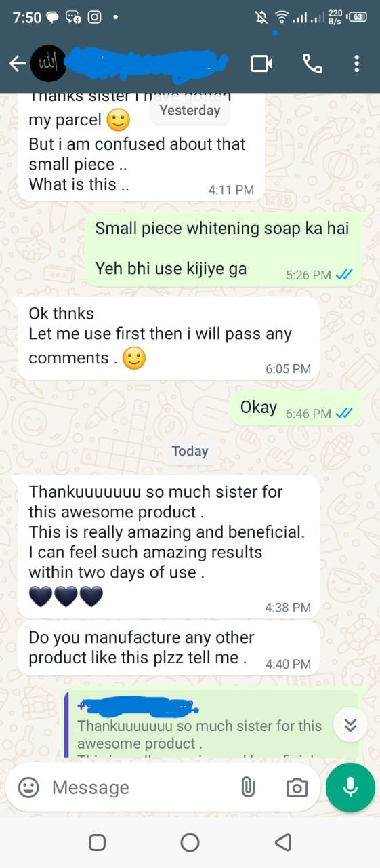Tap the back arrow in the chat header
The height and width of the screenshot is (868, 380).
[x=17, y=64]
